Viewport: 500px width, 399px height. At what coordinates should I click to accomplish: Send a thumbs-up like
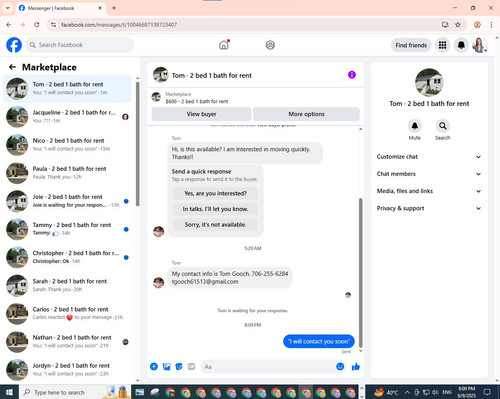pos(356,367)
